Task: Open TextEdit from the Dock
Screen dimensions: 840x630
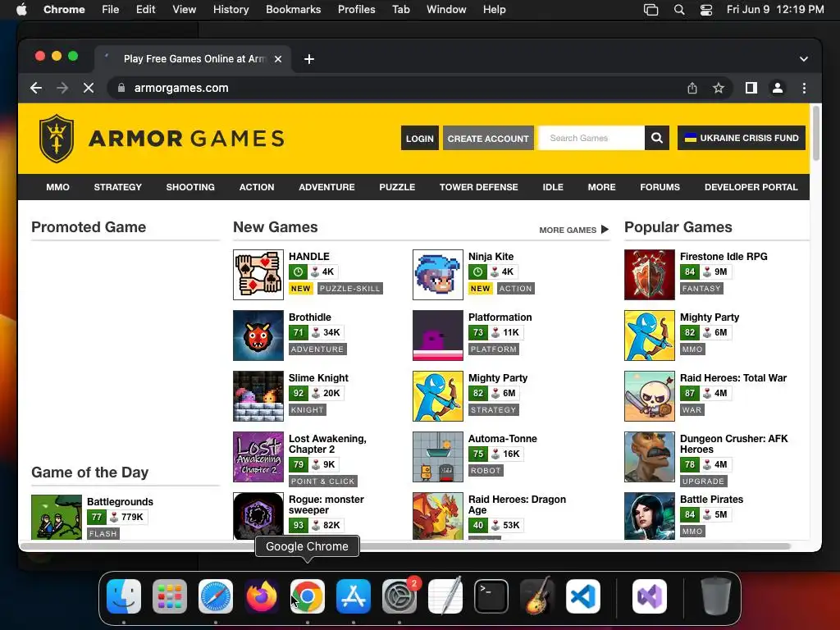Action: tap(445, 596)
